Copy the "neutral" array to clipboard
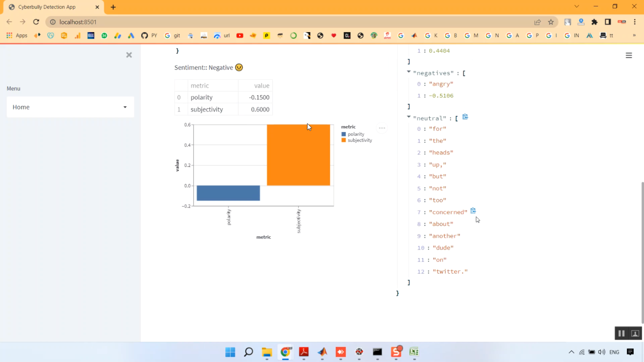The image size is (644, 362). click(465, 117)
